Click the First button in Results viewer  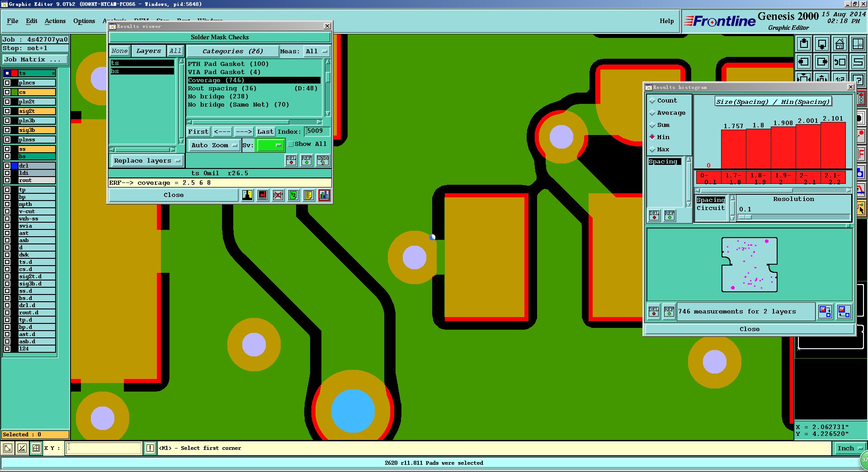[198, 131]
